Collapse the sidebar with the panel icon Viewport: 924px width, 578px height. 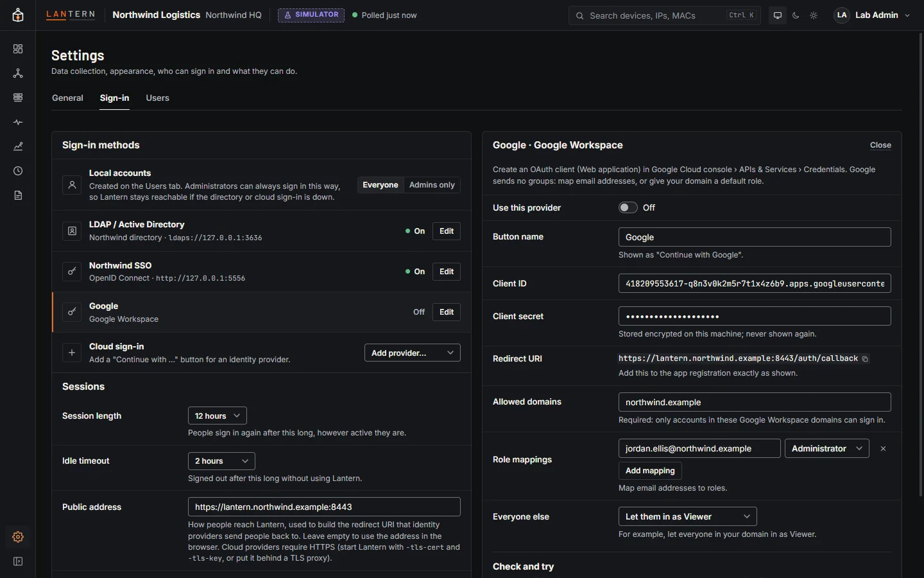18,561
